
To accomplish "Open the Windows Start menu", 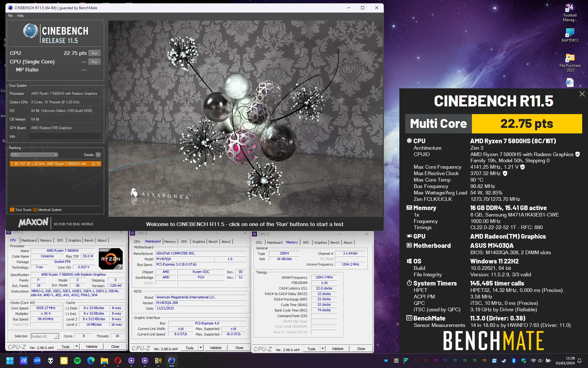I will [x=10, y=361].
